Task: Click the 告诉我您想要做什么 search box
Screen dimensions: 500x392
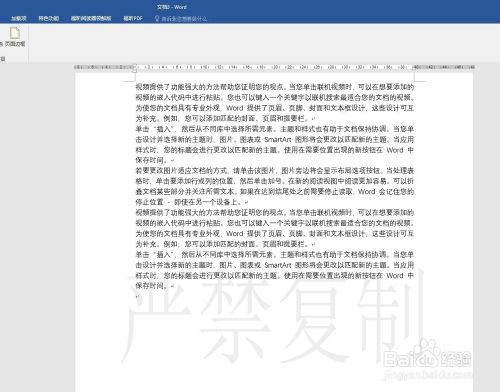Action: tap(184, 19)
